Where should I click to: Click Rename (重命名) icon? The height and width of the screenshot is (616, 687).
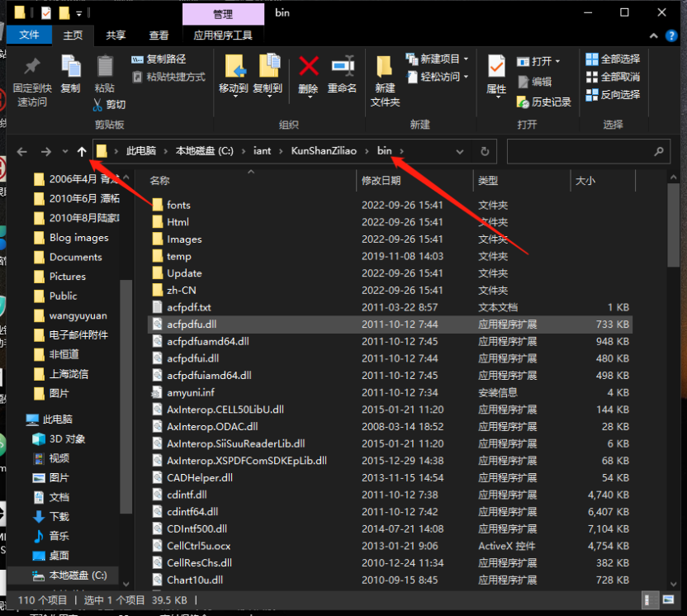343,67
